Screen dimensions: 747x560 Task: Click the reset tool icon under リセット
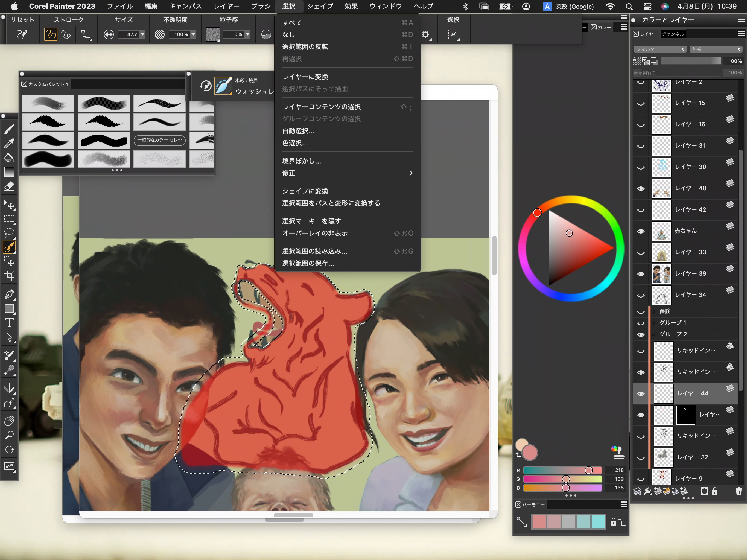tap(22, 34)
